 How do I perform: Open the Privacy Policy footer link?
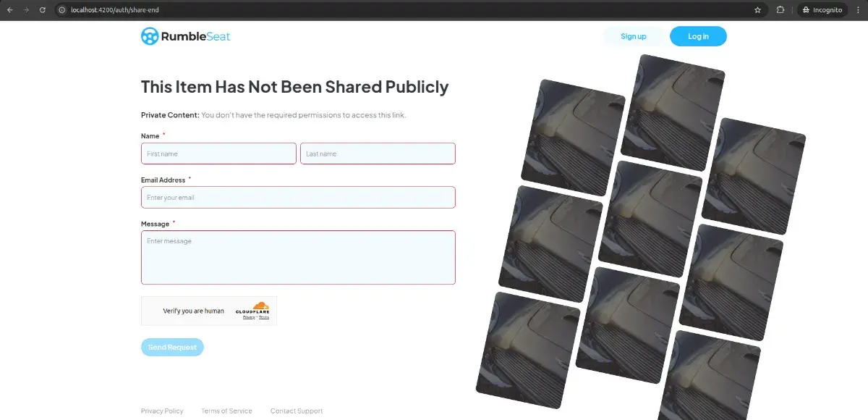tap(162, 411)
